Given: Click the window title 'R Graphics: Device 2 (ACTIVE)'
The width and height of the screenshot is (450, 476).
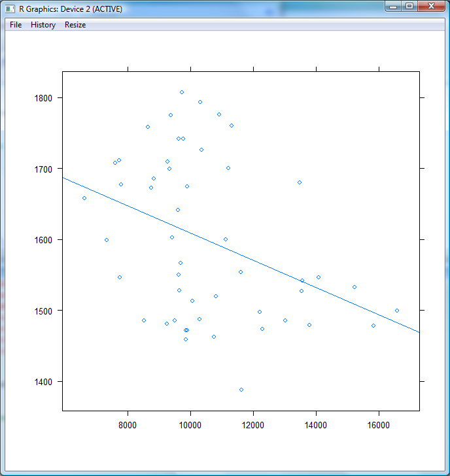Looking at the screenshot, I should (x=71, y=9).
